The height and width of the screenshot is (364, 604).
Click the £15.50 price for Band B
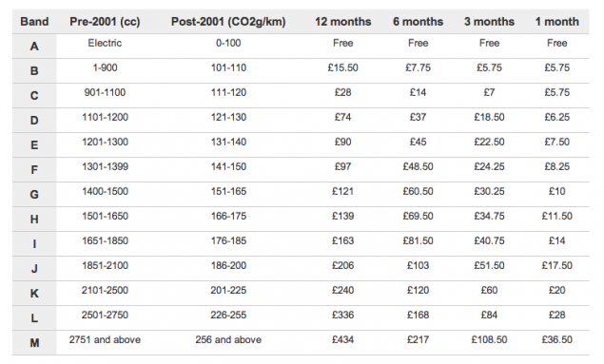342,67
